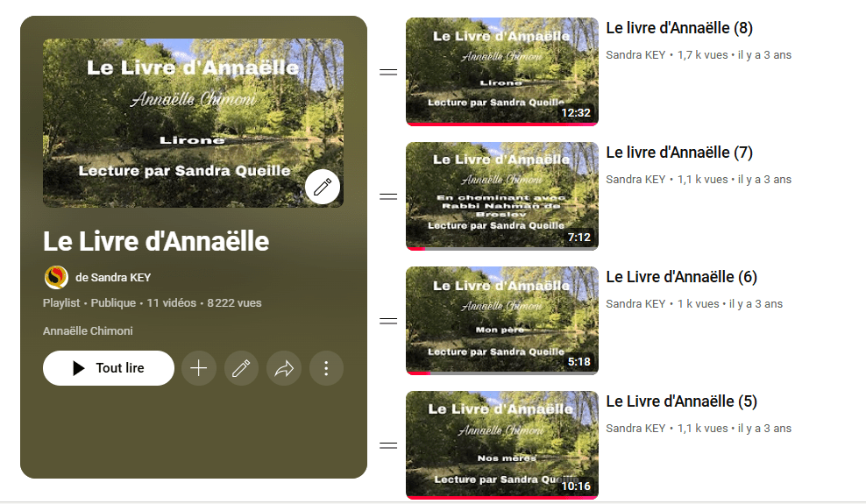Click the 10:16 Nos mères video thumbnail
The height and width of the screenshot is (504, 866).
tap(502, 445)
